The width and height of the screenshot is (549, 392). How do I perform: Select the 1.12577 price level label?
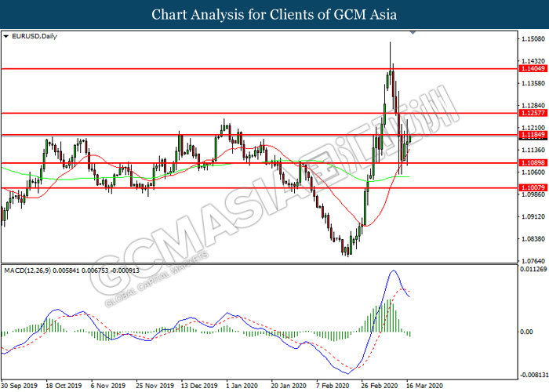[x=533, y=113]
